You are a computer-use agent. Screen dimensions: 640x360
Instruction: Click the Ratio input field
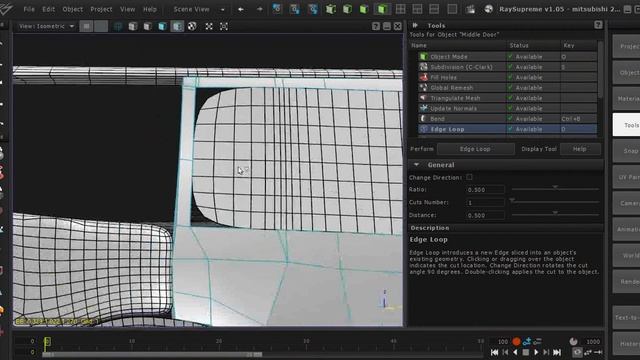click(485, 190)
